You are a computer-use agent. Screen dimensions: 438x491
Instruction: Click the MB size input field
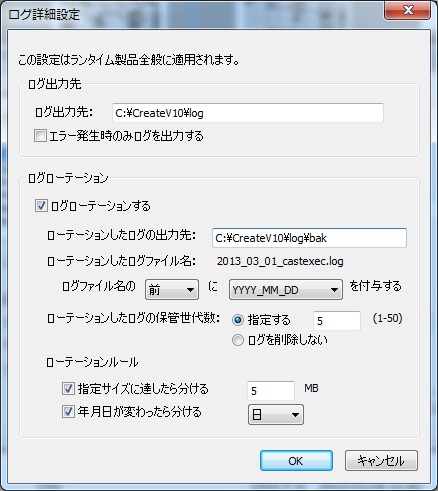271,391
